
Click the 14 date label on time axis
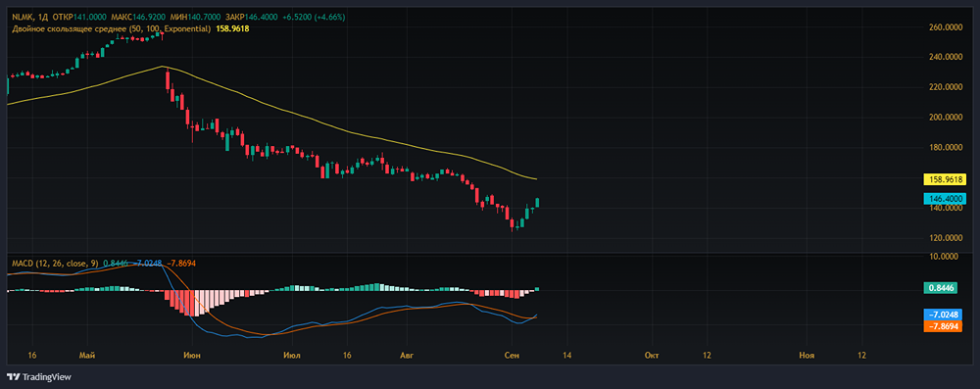coord(566,356)
